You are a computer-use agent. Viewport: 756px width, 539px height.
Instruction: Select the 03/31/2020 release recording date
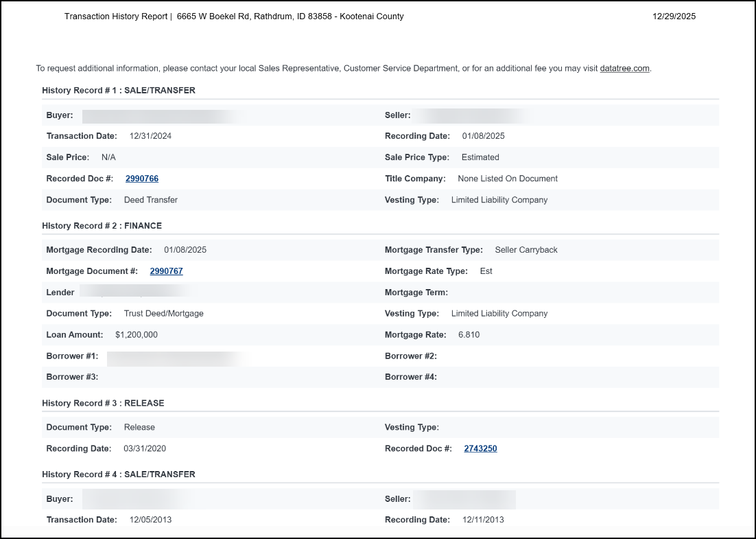coord(145,448)
